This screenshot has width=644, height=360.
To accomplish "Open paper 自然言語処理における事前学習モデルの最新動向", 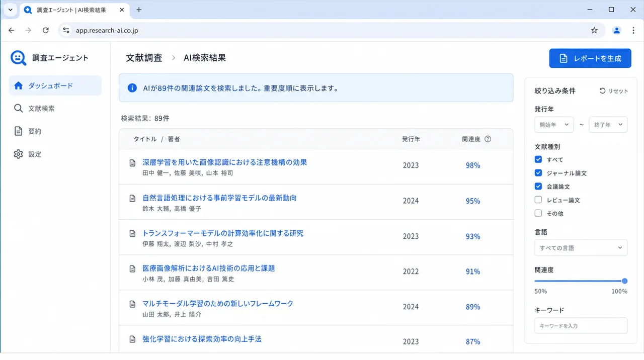I will pyautogui.click(x=219, y=198).
